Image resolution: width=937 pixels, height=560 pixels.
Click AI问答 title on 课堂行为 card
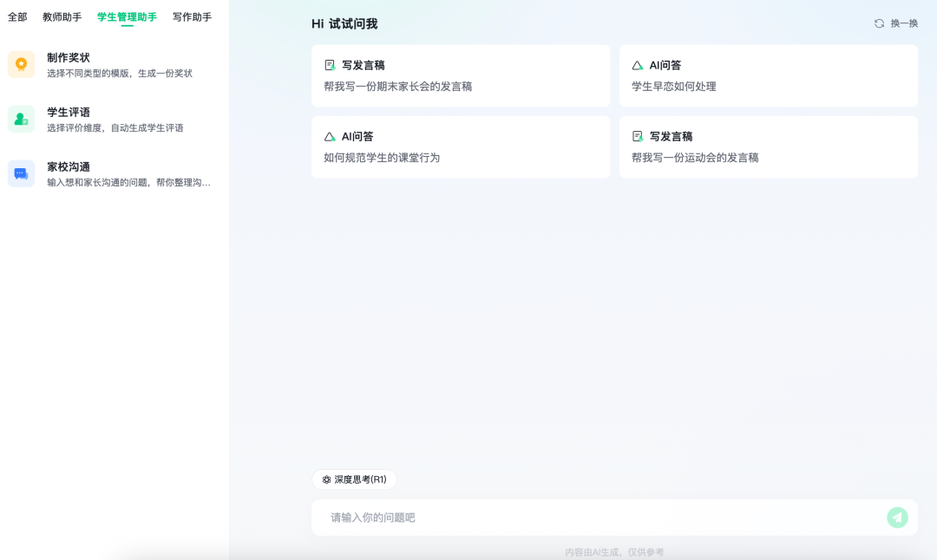tap(357, 137)
